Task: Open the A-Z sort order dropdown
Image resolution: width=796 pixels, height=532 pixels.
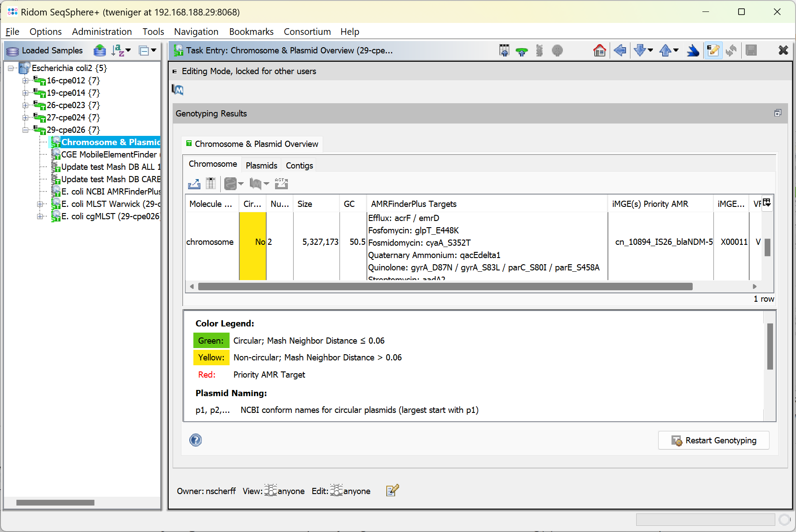Action: click(121, 51)
